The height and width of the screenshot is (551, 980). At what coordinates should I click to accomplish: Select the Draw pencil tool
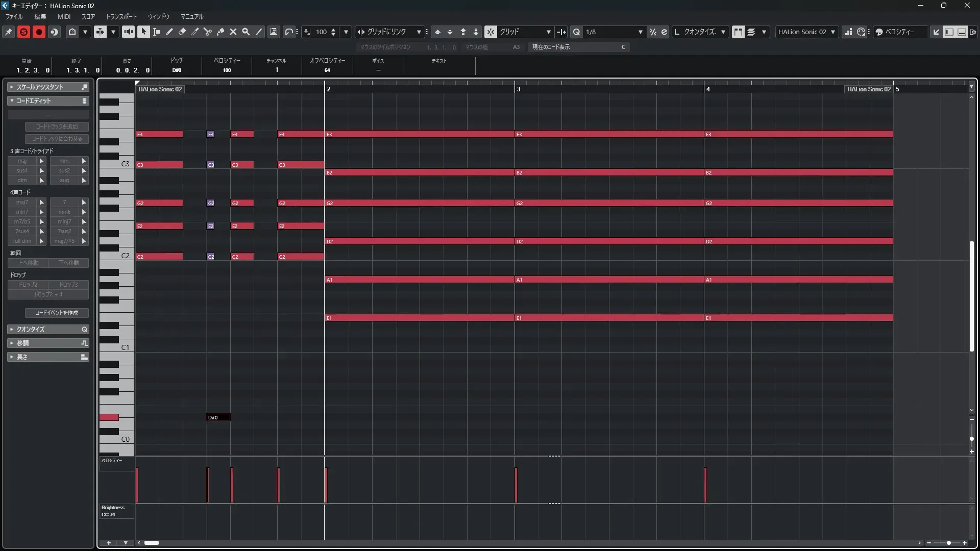[x=169, y=32]
